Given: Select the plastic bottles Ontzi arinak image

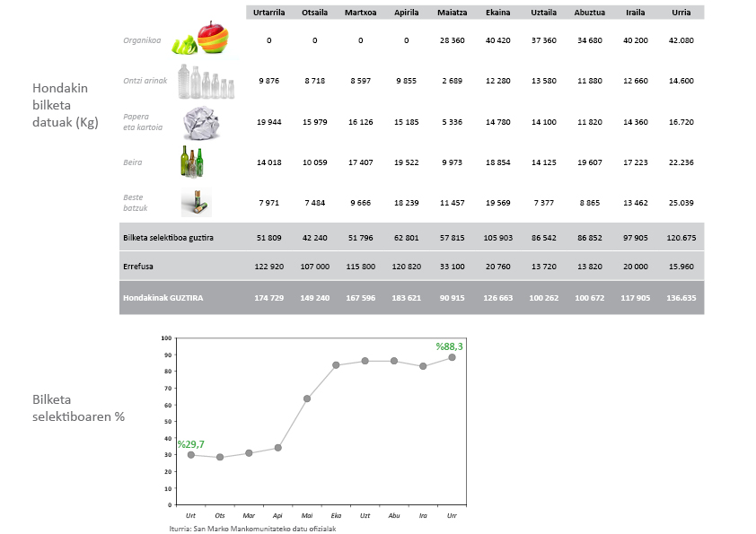Looking at the screenshot, I should [x=206, y=81].
